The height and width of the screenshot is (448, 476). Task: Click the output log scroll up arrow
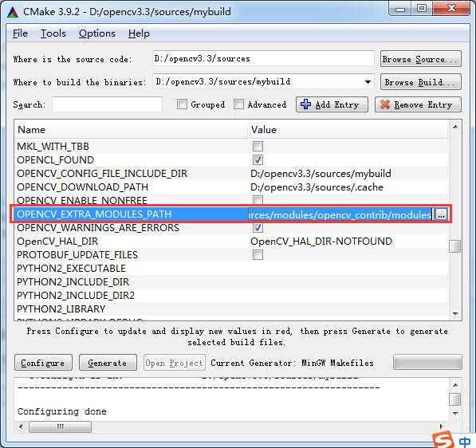coord(454,385)
